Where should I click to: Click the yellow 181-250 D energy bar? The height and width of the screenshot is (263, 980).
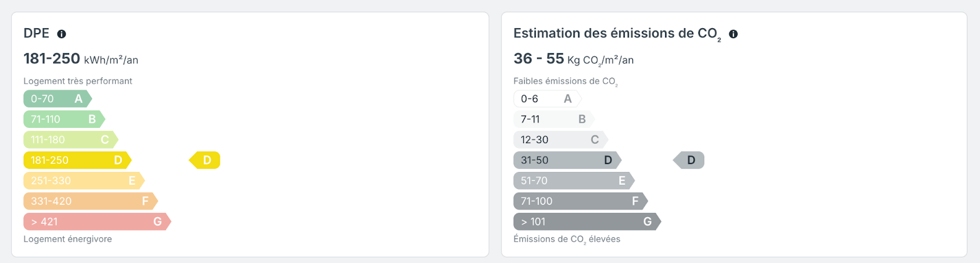78,160
